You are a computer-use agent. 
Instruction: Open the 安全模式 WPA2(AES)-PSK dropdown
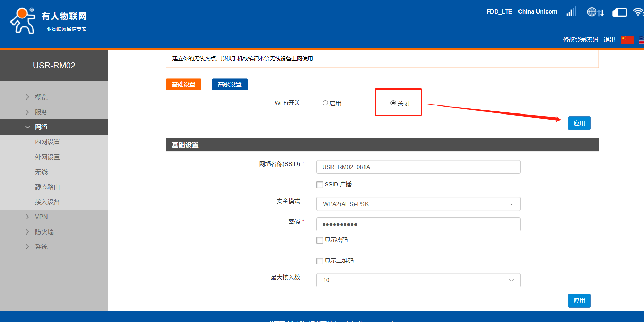(x=418, y=204)
